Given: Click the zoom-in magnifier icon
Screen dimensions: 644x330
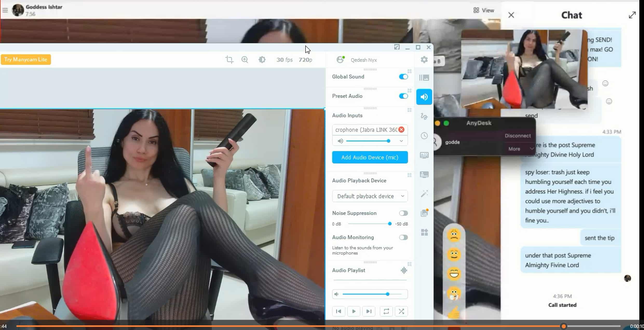Looking at the screenshot, I should [x=245, y=60].
